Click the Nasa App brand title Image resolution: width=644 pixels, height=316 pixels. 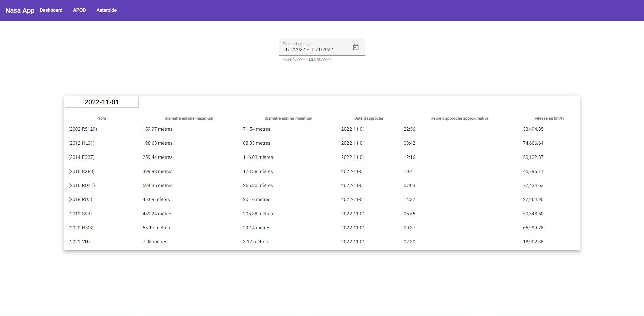click(20, 10)
